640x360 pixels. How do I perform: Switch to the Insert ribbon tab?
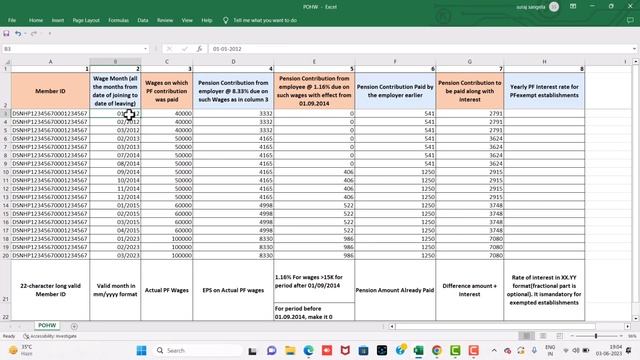(58, 20)
